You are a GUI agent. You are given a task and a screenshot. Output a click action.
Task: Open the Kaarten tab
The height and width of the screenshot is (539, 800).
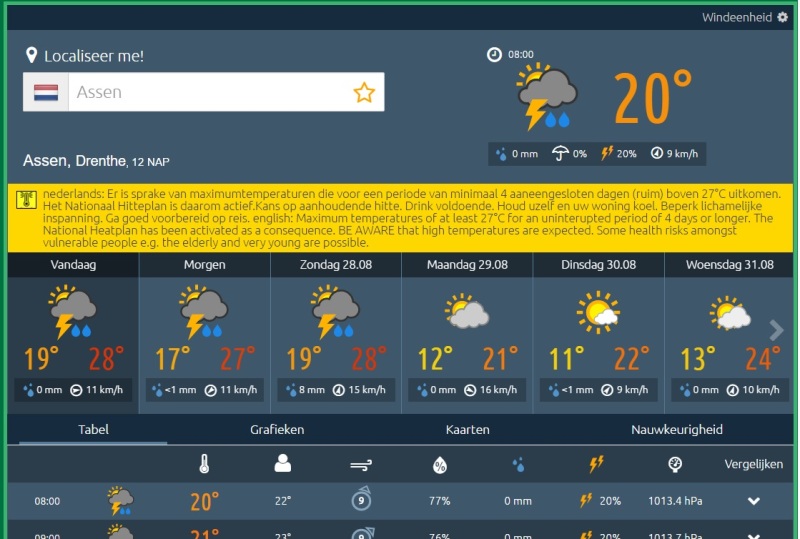coord(467,429)
